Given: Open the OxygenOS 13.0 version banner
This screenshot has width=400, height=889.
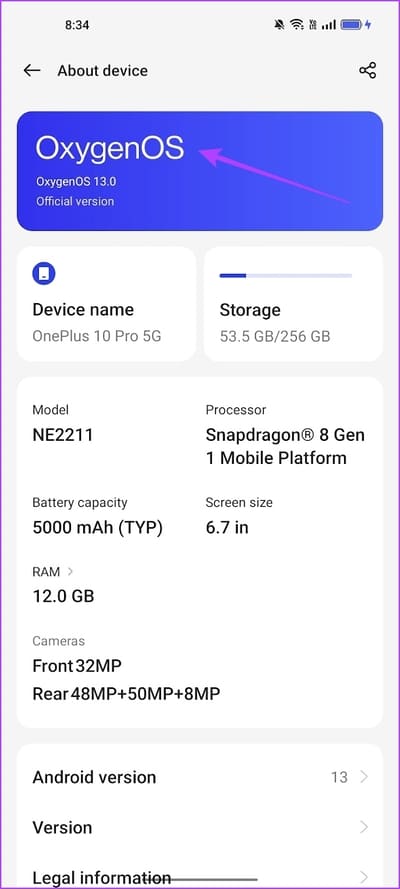Looking at the screenshot, I should point(200,171).
